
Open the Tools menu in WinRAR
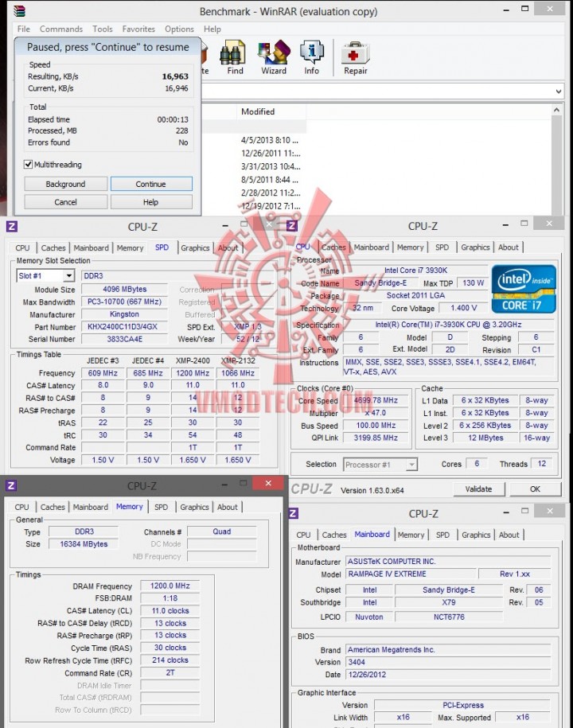click(x=102, y=29)
